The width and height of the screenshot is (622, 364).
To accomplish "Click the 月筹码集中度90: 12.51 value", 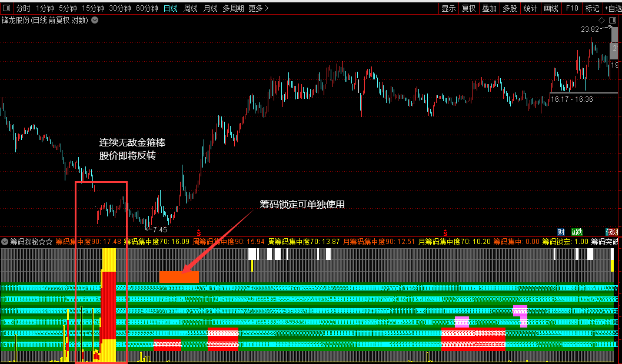I will (379, 242).
